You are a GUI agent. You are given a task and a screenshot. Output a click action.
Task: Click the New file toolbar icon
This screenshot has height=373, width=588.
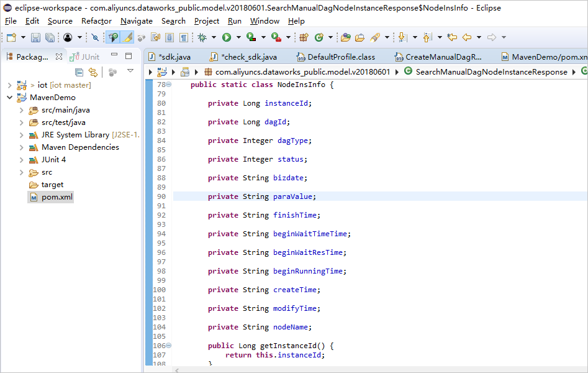[11, 37]
